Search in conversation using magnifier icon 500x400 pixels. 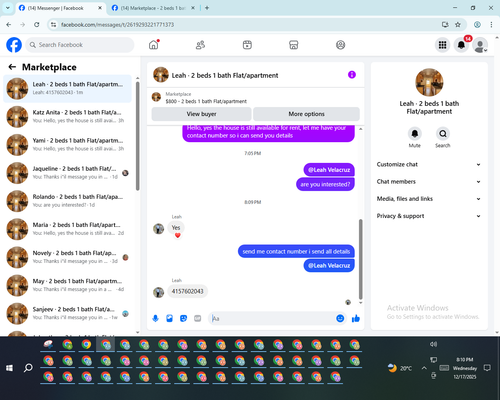(443, 134)
